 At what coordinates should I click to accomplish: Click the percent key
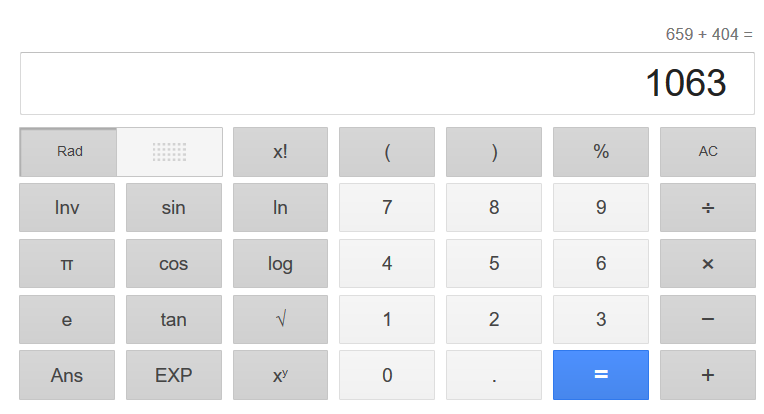[600, 152]
